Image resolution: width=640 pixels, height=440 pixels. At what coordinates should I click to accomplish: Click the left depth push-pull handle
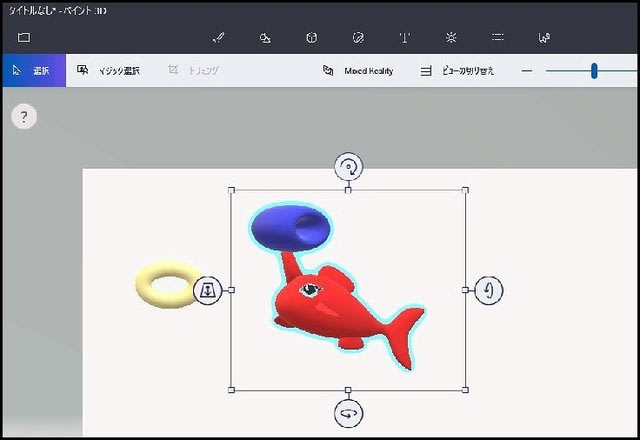coord(207,290)
